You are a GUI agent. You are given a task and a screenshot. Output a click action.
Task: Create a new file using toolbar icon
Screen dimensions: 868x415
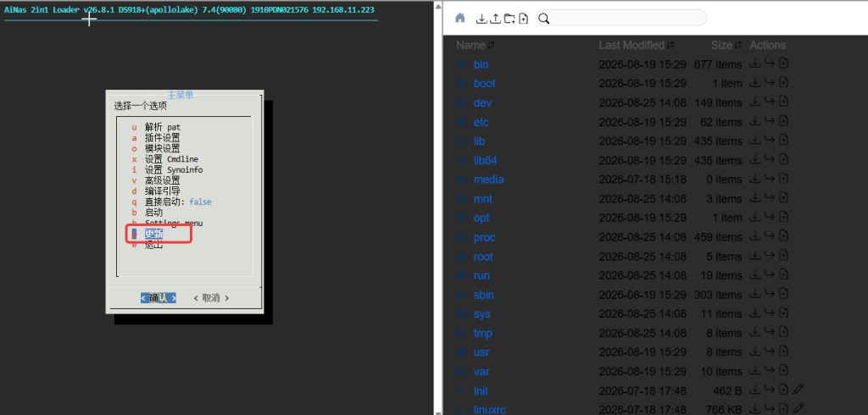pos(524,19)
